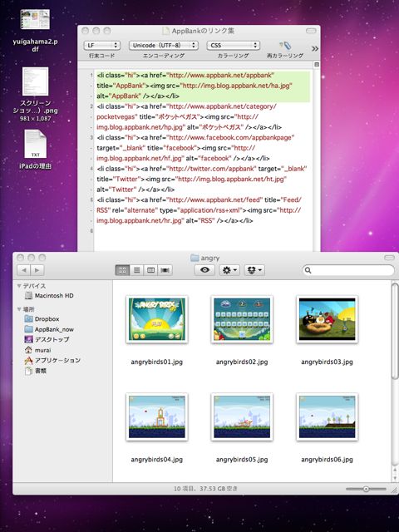Screen dimensions: 399x532
Task: Open the Finder action gear menu
Action: point(229,270)
